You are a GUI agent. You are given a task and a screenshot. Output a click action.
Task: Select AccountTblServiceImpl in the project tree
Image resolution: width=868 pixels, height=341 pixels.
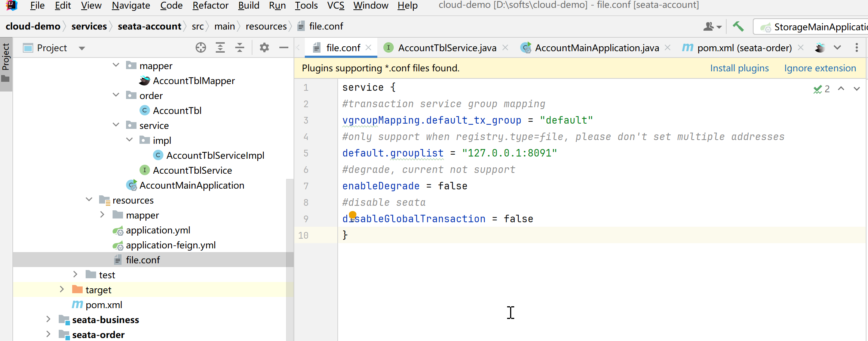215,155
